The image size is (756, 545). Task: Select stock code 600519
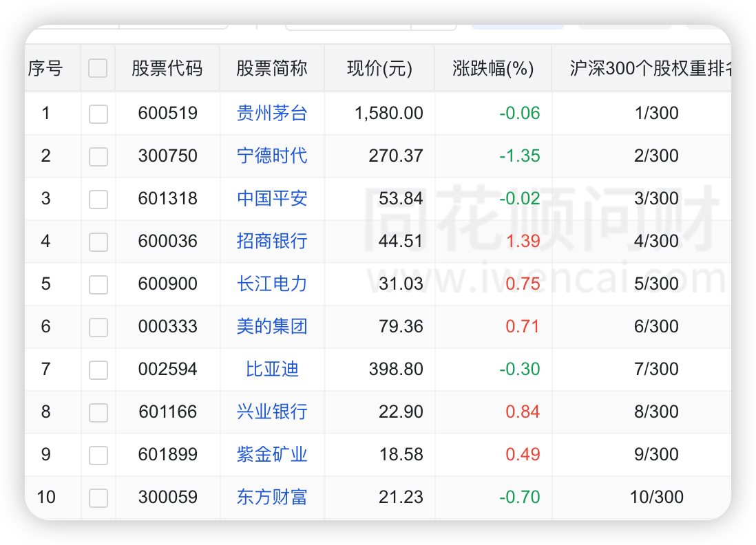[x=168, y=114]
